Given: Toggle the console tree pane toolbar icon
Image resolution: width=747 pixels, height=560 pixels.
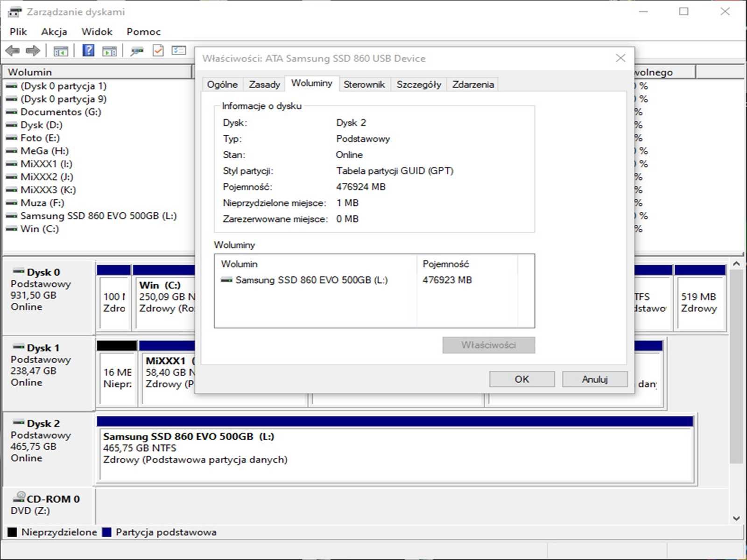Looking at the screenshot, I should tap(61, 51).
